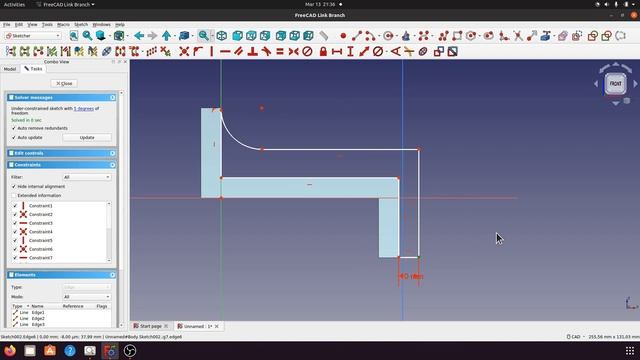The image size is (640, 360).
Task: Open the constraints Filter dropdown
Action: [x=87, y=177]
